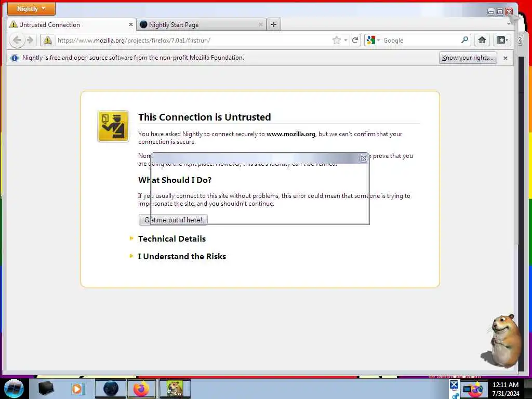532x399 pixels.
Task: Click the blue info icon in notification bar
Action: pos(14,58)
